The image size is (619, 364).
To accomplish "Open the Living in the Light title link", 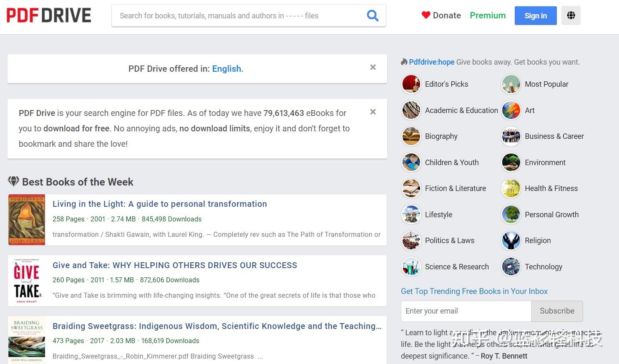I will pyautogui.click(x=160, y=204).
